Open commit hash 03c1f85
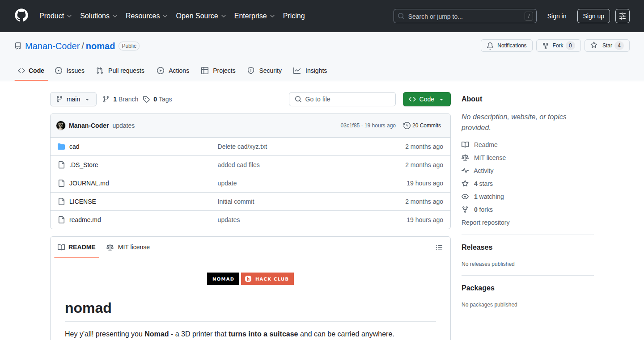This screenshot has width=644, height=340. tap(350, 126)
